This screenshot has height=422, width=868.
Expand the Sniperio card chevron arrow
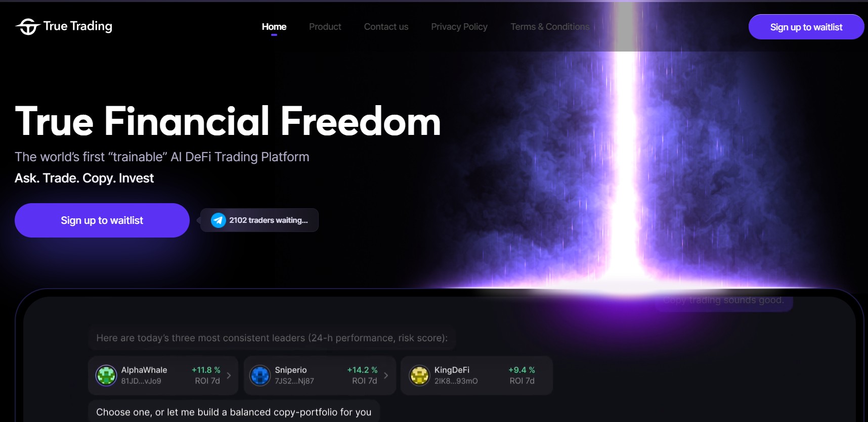(x=386, y=376)
